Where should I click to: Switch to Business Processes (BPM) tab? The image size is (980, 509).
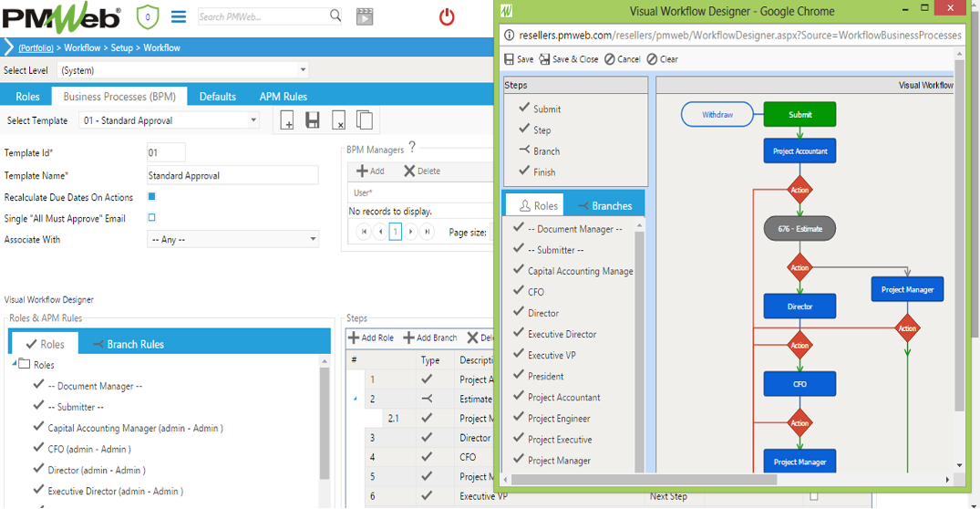(x=119, y=97)
